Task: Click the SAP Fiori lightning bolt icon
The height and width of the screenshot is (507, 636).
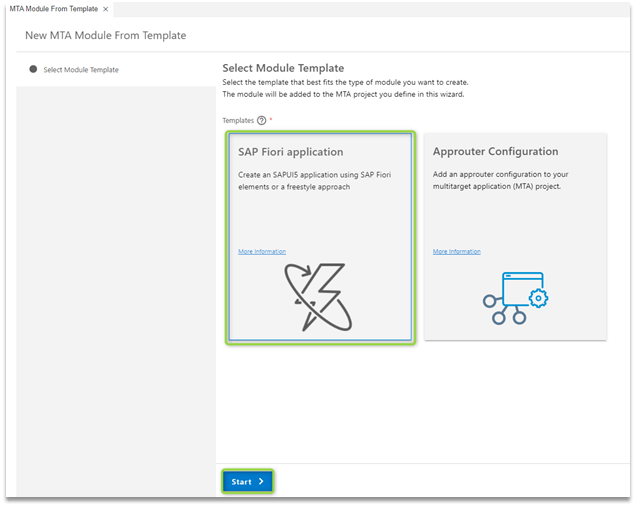Action: (x=318, y=297)
